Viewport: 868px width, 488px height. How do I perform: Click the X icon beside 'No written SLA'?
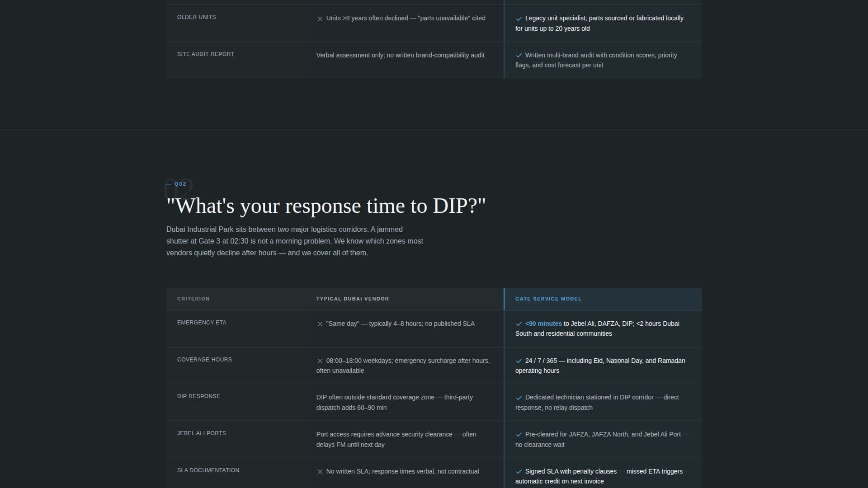pyautogui.click(x=320, y=472)
